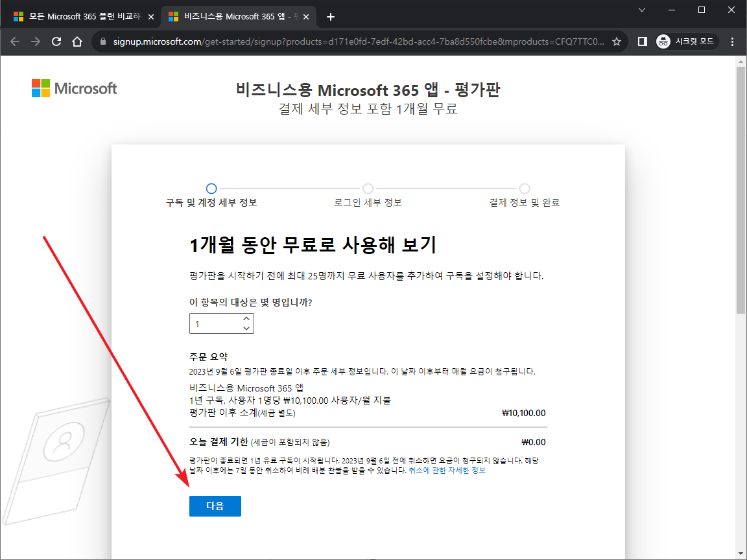The image size is (747, 560).
Task: Select the 비즈니스용 Microsoft 365 앱 tab
Action: 239,17
